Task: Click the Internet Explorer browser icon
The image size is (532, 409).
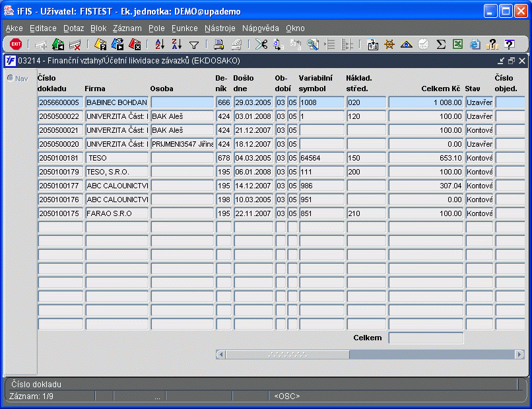Action: click(475, 44)
